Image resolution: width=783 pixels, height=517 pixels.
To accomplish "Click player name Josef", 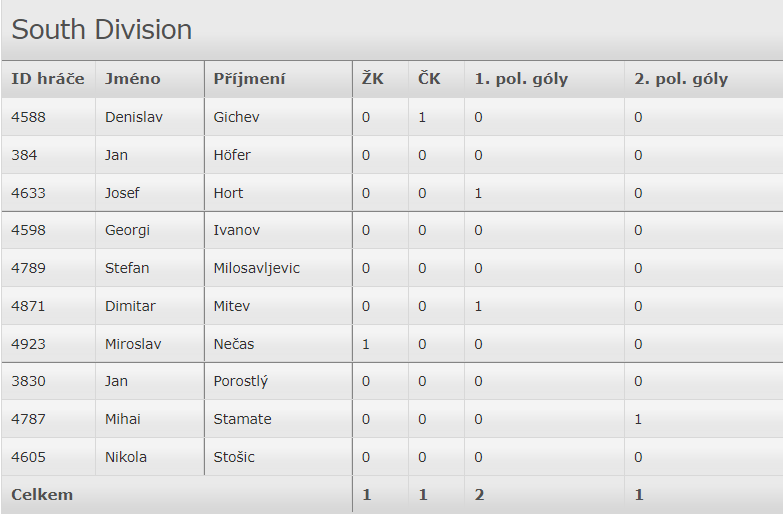I will pyautogui.click(x=122, y=193).
